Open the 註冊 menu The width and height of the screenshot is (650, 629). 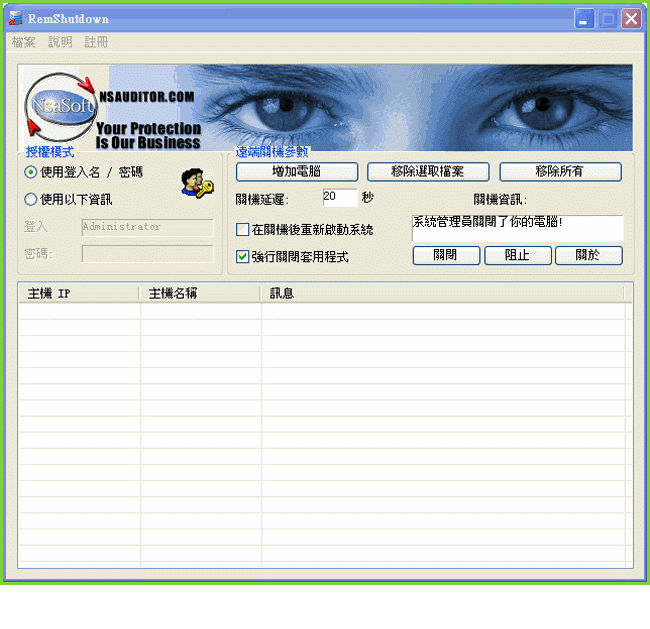tap(96, 43)
